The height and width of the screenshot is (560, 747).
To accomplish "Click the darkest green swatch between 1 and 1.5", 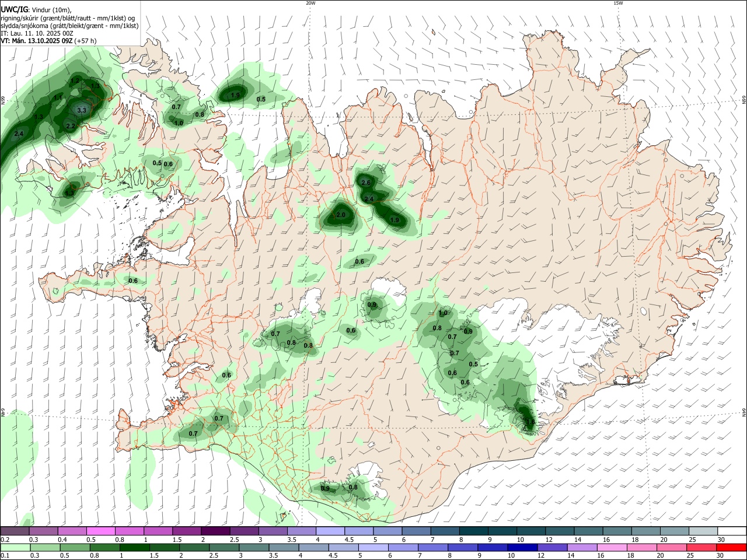I will coord(134,547).
